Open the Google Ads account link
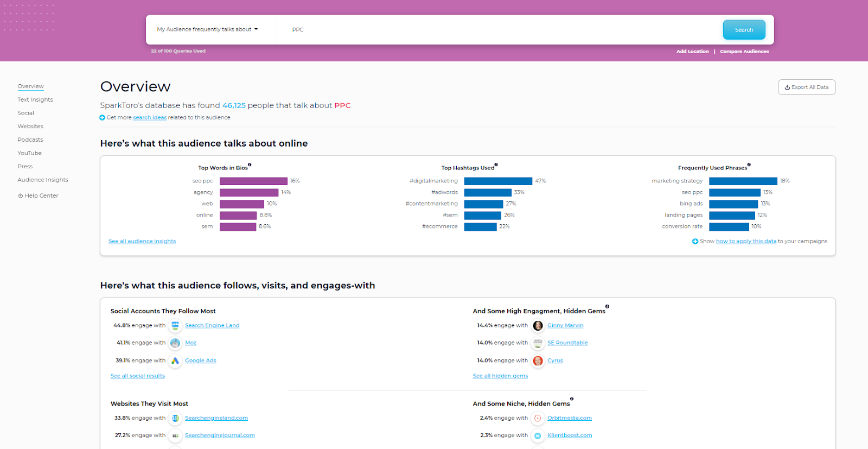 coord(200,361)
